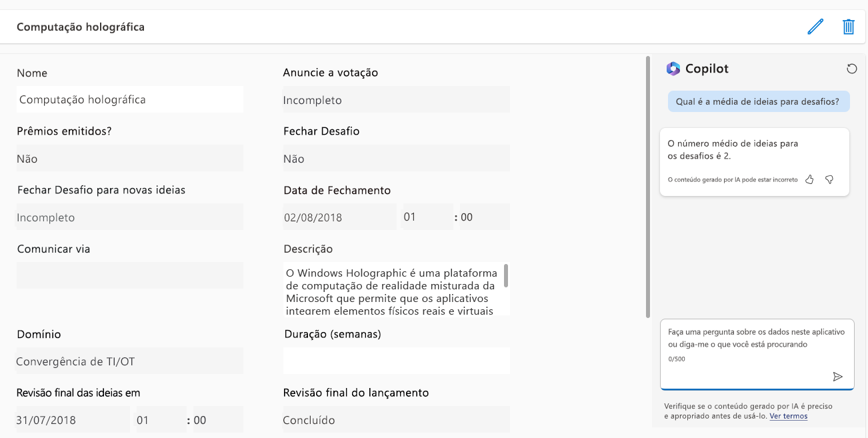Give thumbs down to Copilot answer

click(x=829, y=179)
